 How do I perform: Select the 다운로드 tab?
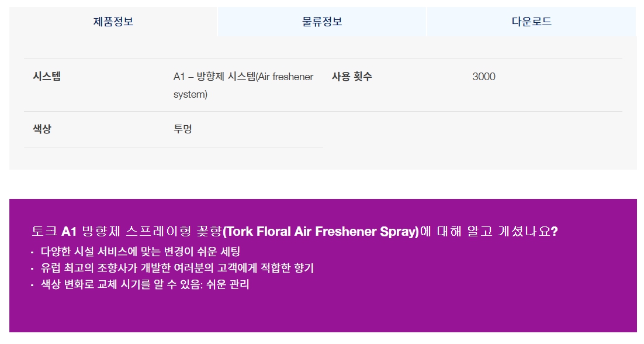coord(531,22)
